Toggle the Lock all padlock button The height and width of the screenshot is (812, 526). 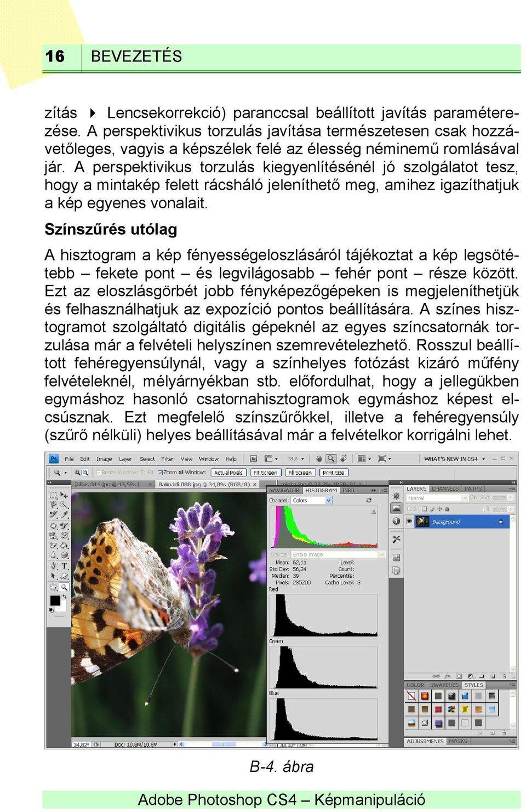[448, 509]
